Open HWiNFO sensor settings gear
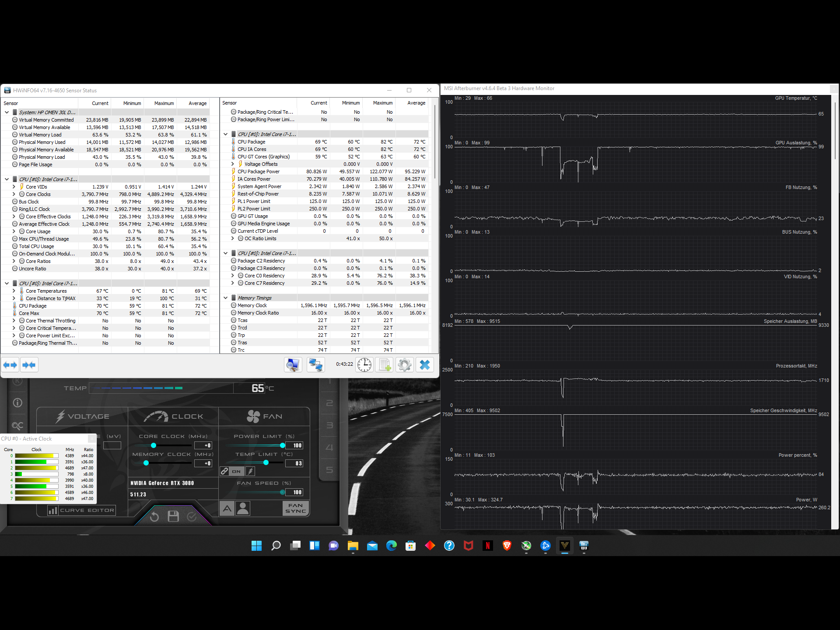This screenshot has height=630, width=840. point(405,365)
